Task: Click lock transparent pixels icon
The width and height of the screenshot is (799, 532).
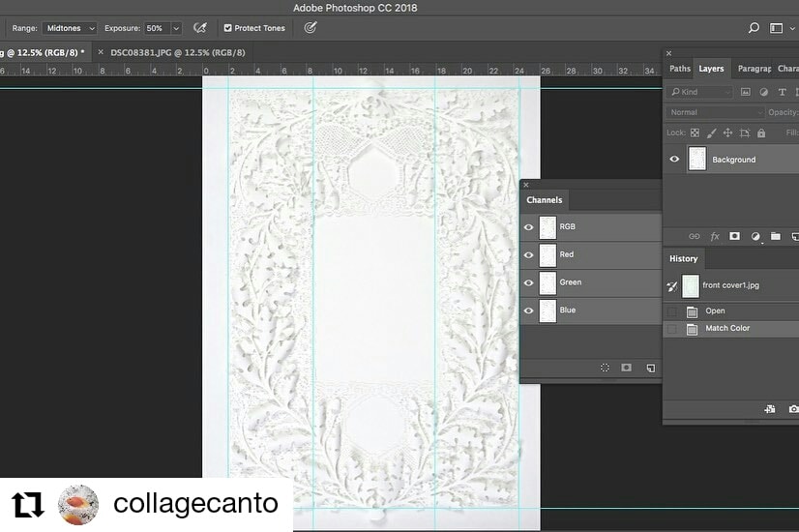Action: coord(695,133)
